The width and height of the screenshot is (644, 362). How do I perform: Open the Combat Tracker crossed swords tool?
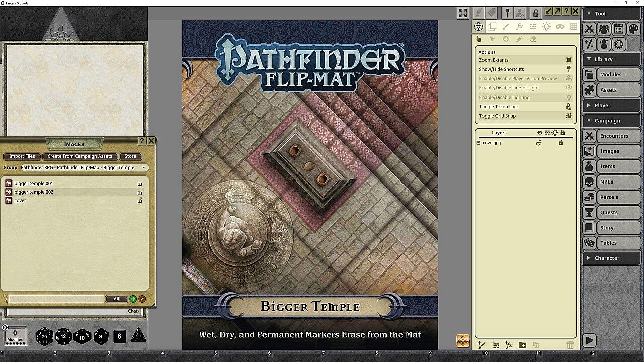tap(589, 29)
